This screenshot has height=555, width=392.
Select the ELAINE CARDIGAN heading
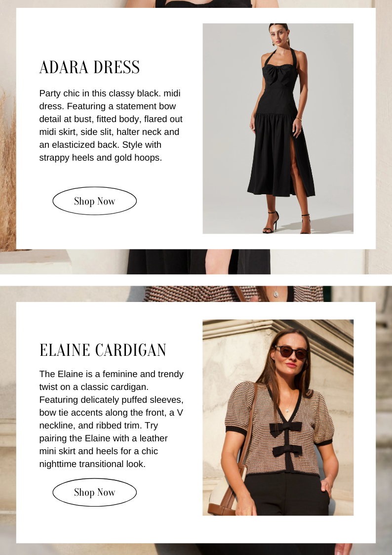click(x=103, y=350)
